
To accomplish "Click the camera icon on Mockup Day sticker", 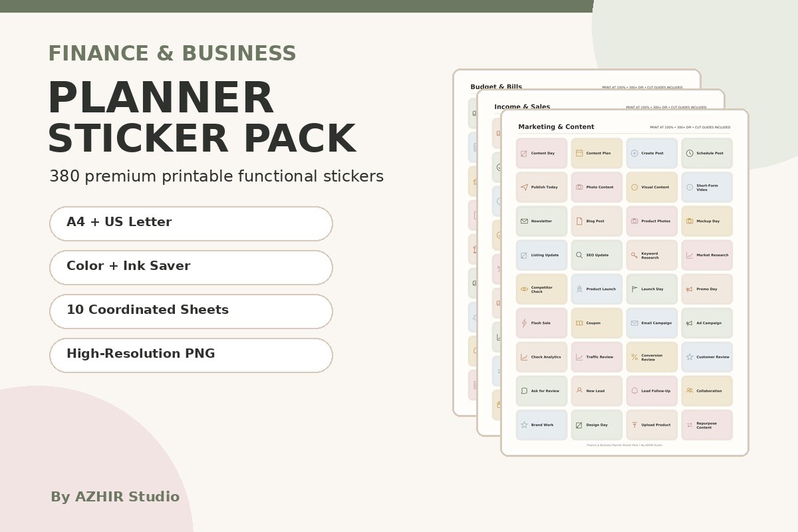I will click(x=690, y=221).
